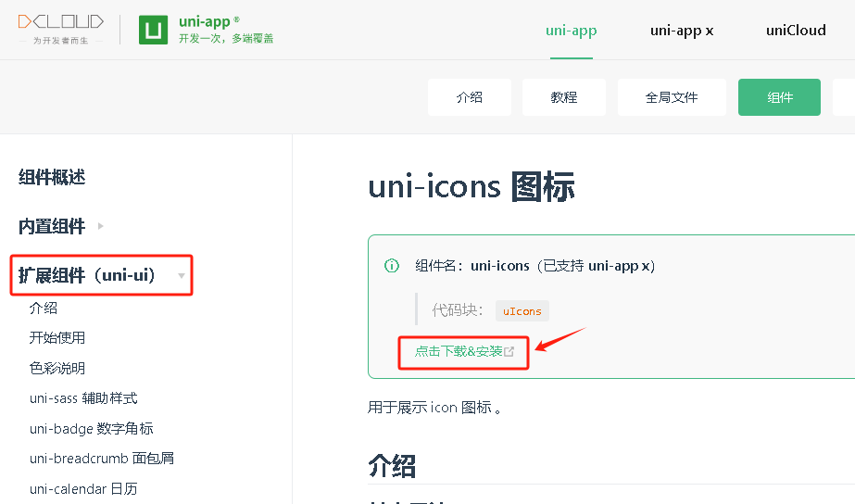Viewport: 855px width, 504px height.
Task: Open 组件概述 in the sidebar
Action: coord(52,177)
